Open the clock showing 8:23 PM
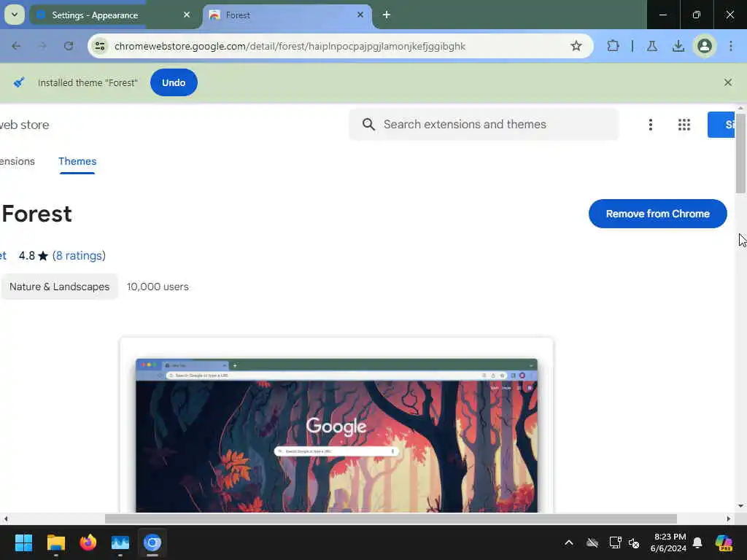The image size is (747, 560). tap(668, 542)
